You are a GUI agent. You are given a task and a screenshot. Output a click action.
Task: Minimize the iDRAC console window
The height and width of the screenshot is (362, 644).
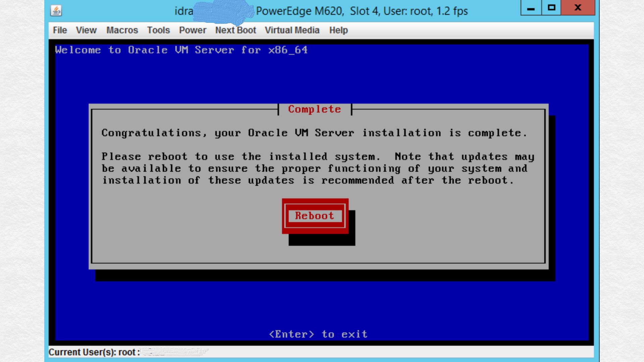[x=531, y=8]
